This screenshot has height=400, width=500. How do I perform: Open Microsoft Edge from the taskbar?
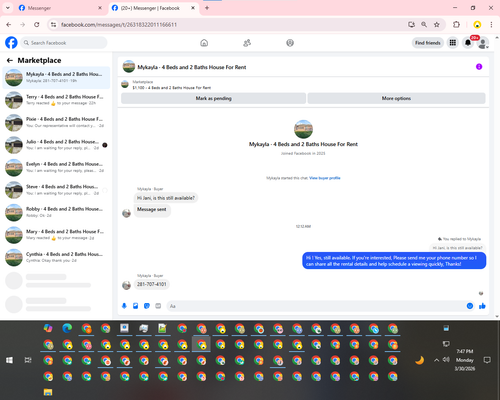tap(67, 328)
